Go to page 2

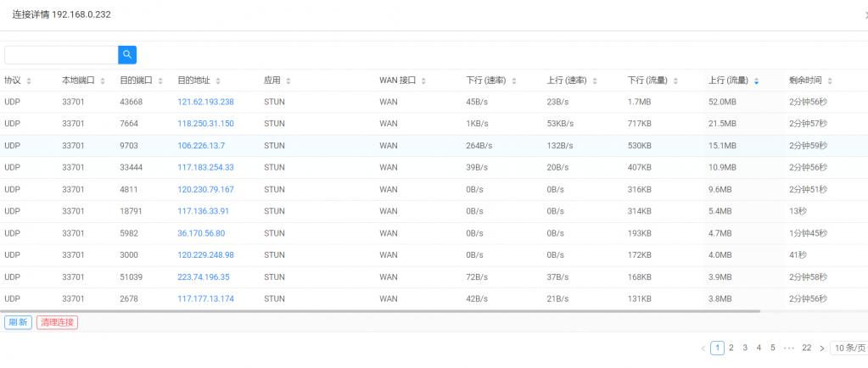coord(731,348)
